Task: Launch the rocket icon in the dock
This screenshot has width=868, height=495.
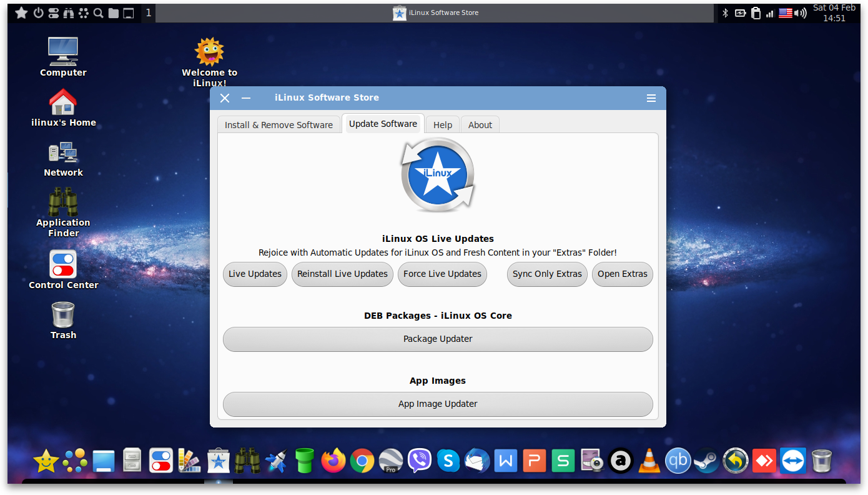Action: 276,461
